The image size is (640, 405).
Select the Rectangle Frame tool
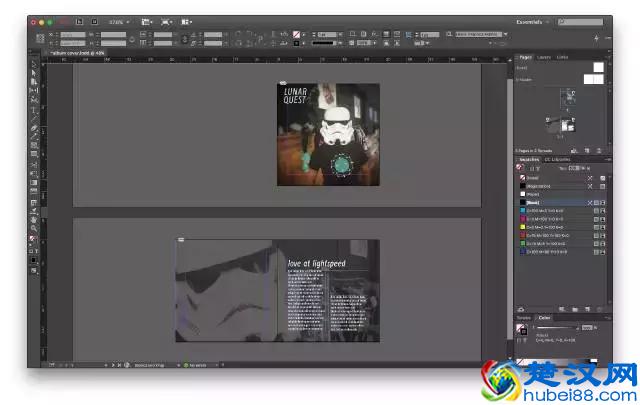tap(33, 147)
